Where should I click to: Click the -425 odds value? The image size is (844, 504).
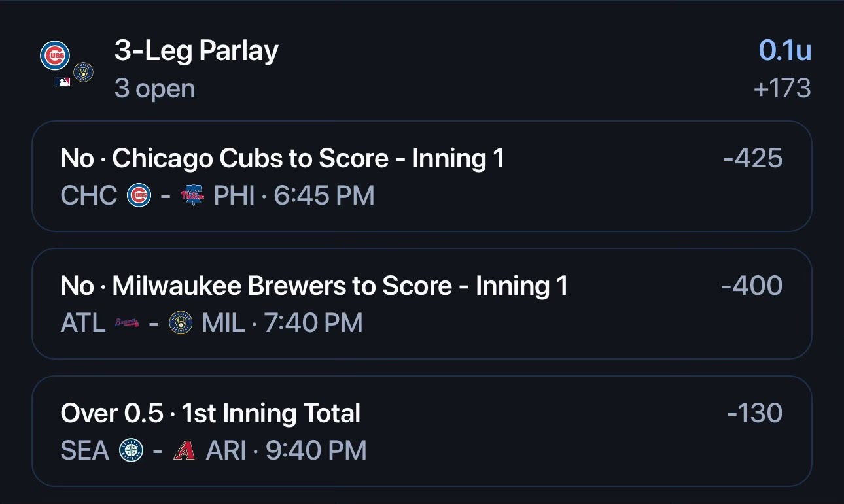tap(752, 158)
